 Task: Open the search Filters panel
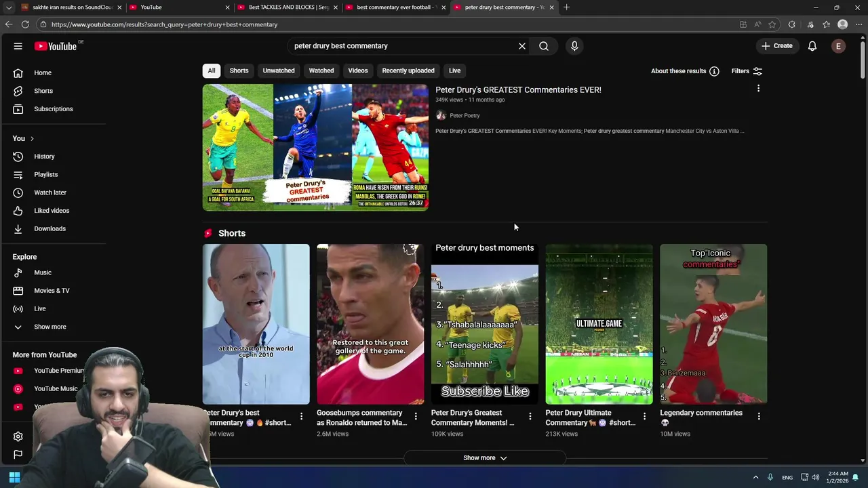(747, 71)
